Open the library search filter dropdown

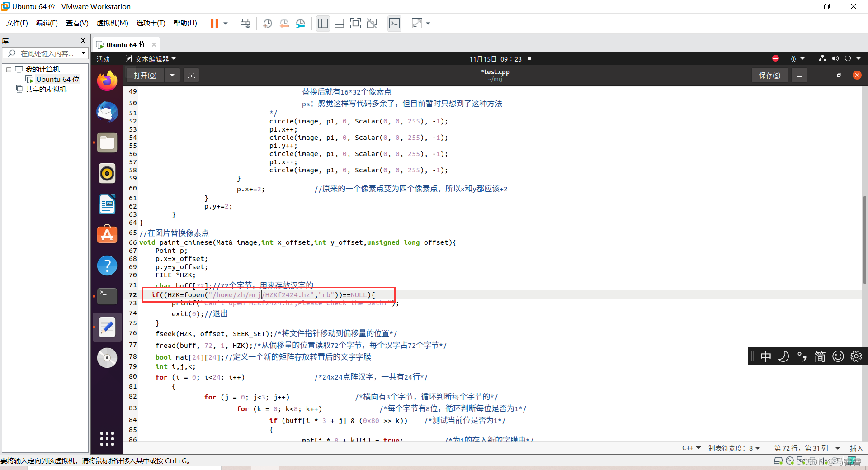click(x=83, y=53)
